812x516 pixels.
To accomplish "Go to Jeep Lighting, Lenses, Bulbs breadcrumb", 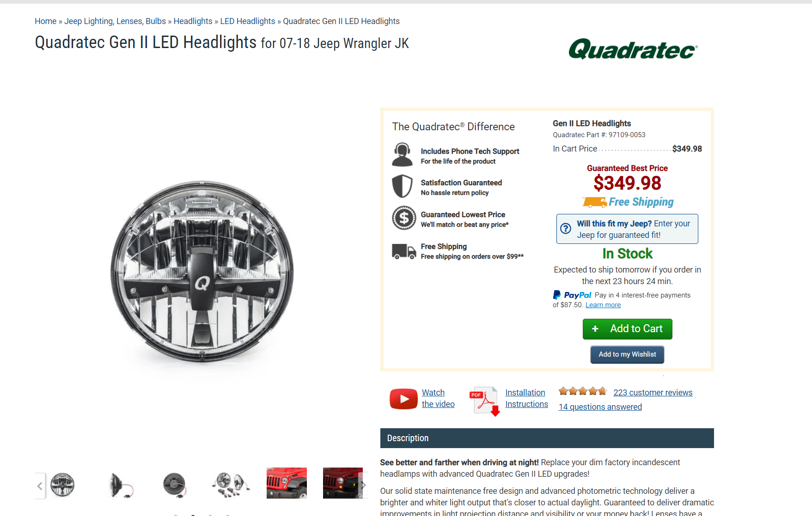I will point(115,21).
